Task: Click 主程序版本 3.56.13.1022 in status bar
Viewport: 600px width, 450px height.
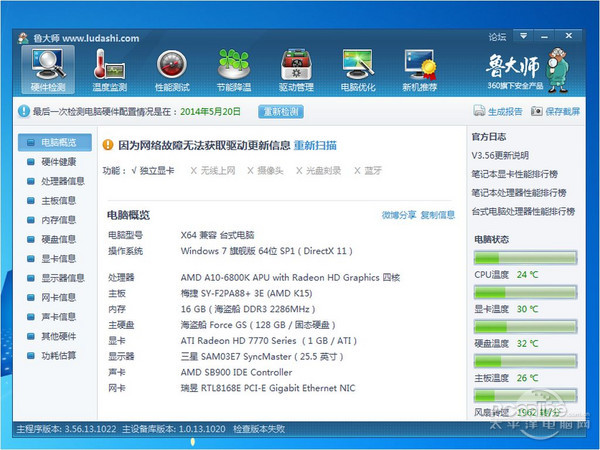Action: point(66,429)
